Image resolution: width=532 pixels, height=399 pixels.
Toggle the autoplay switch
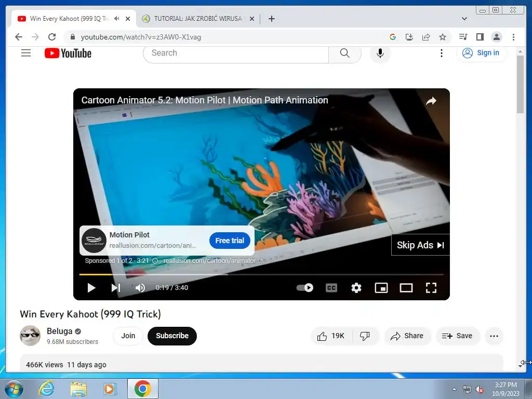click(304, 288)
